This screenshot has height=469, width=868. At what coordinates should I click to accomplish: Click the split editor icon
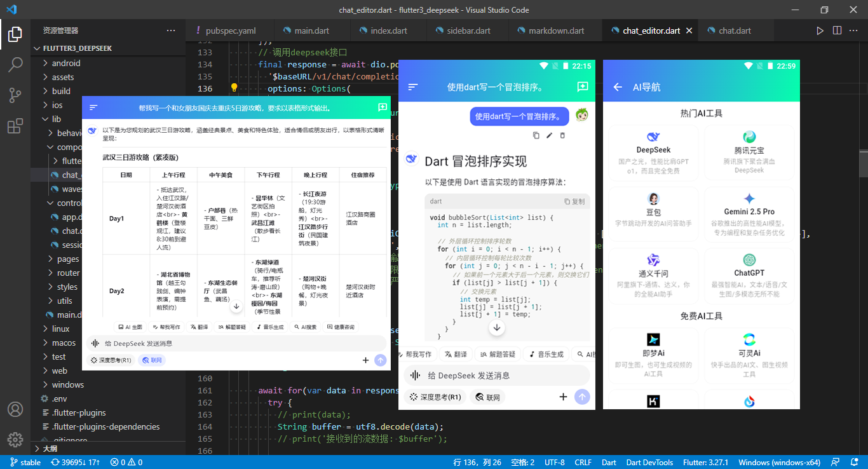[837, 31]
